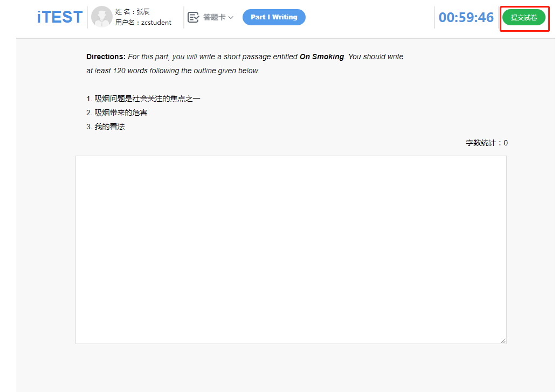Screen dimensions: 559x392
Task: Click the 姓名 name label
Action: tap(123, 11)
